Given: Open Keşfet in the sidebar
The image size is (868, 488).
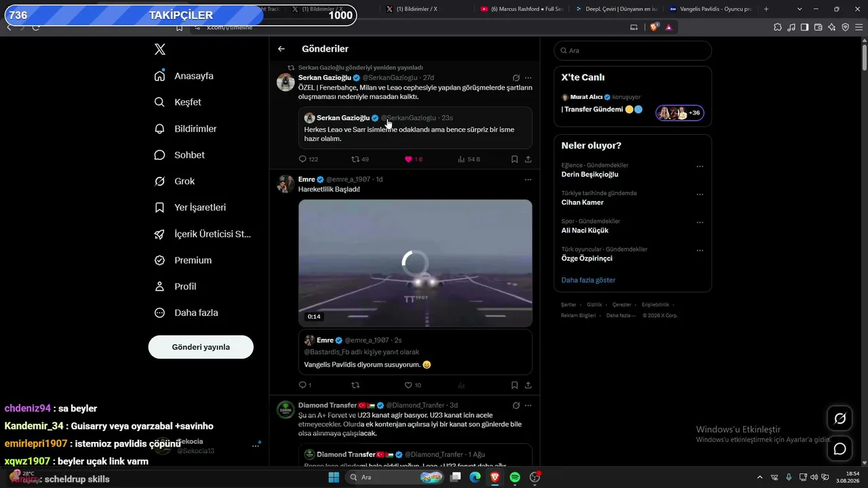Looking at the screenshot, I should click(178, 102).
